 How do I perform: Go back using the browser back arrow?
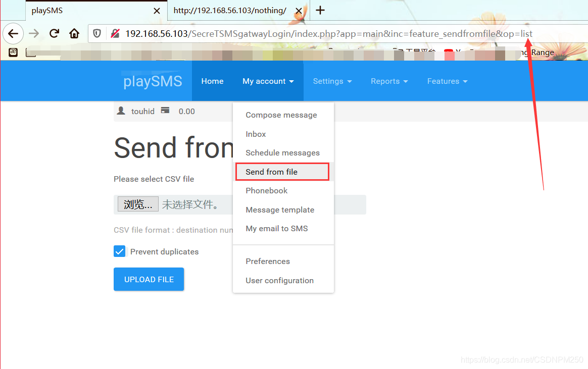click(13, 34)
